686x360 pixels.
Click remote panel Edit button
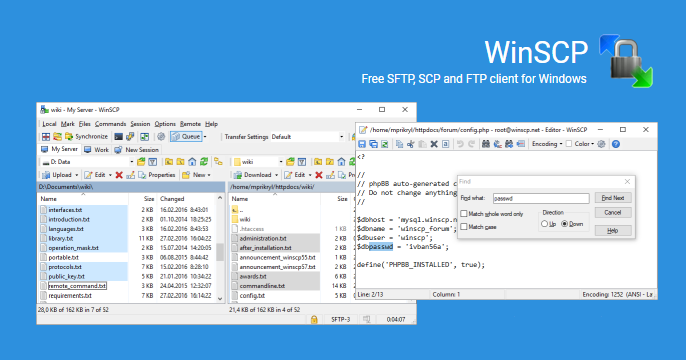[294, 175]
